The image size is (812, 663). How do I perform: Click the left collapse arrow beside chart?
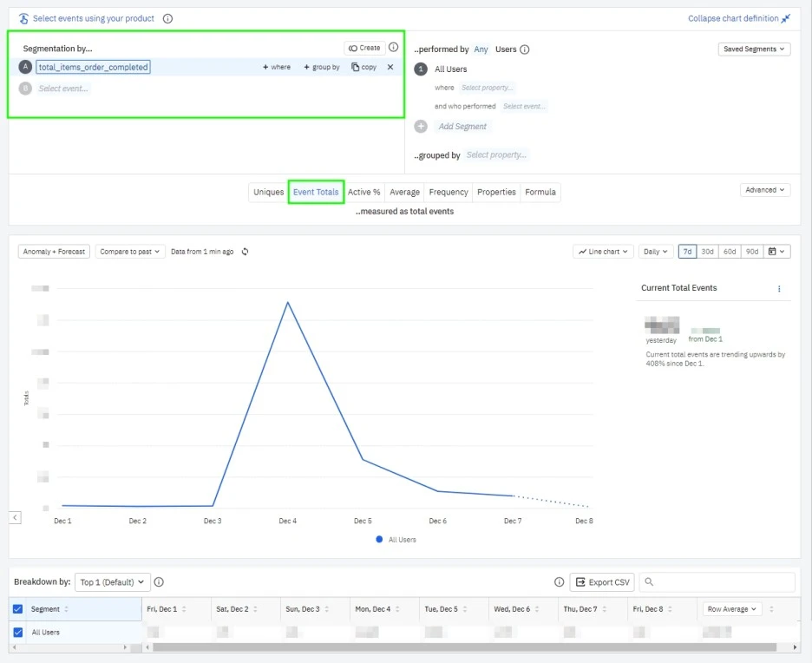tap(15, 517)
